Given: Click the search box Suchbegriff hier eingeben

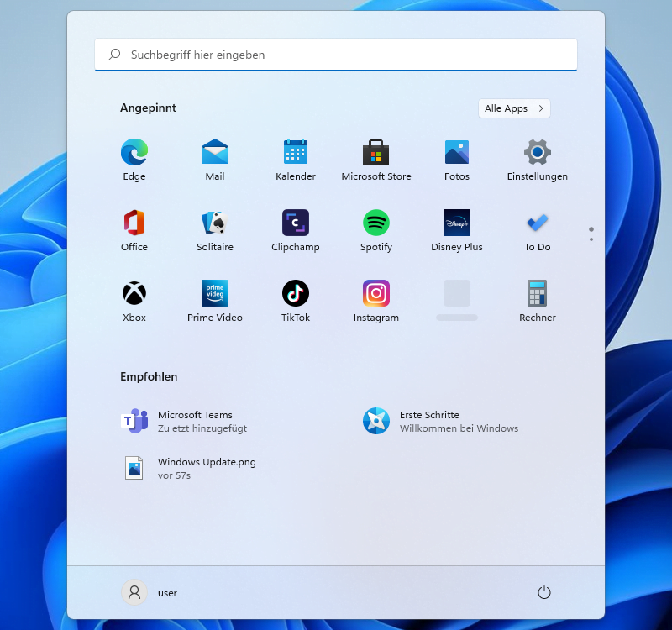Looking at the screenshot, I should tap(335, 55).
